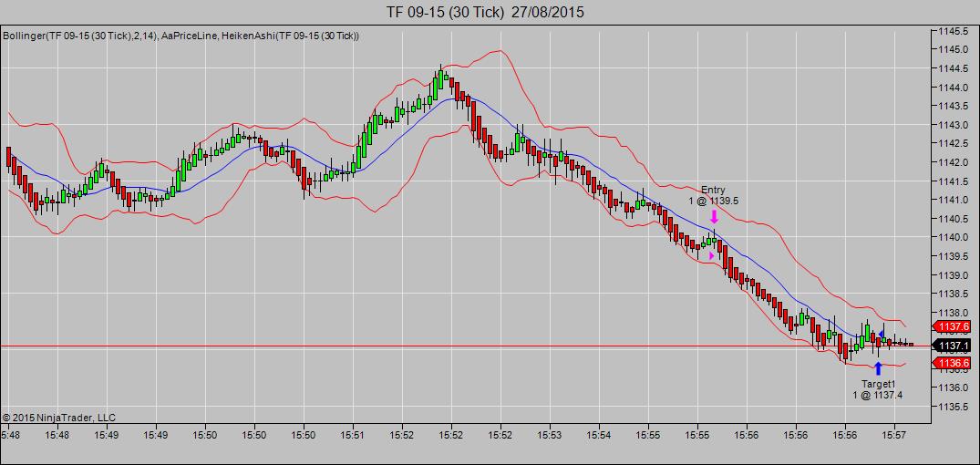This screenshot has height=465, width=980.
Task: Click the Target1 1 @ 1137.4 label
Action: (x=878, y=388)
